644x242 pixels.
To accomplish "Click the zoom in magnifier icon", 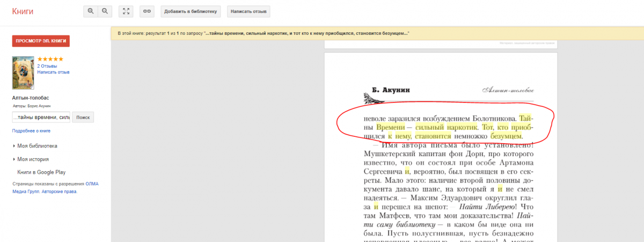I will [x=91, y=11].
